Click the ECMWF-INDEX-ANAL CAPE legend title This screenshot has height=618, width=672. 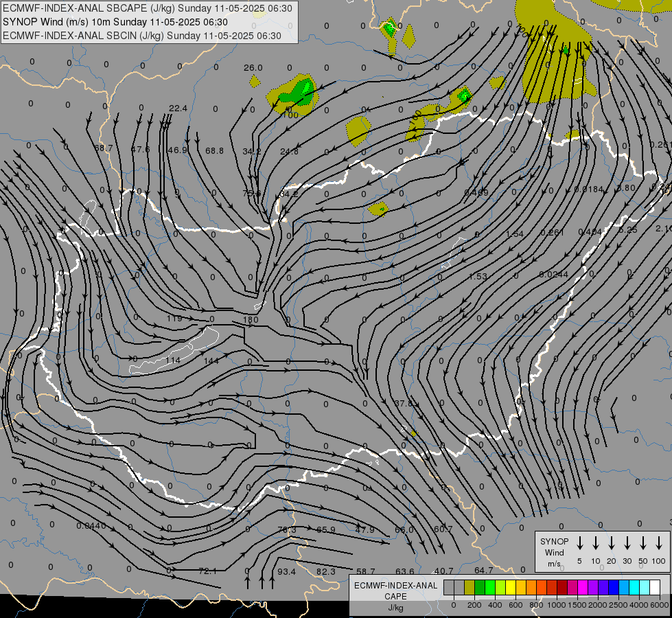tap(395, 591)
